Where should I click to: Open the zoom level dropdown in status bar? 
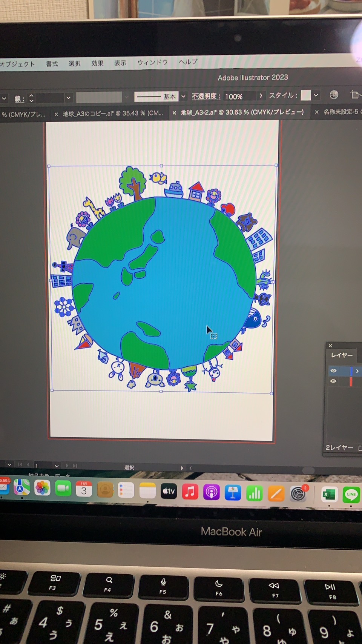click(9, 465)
